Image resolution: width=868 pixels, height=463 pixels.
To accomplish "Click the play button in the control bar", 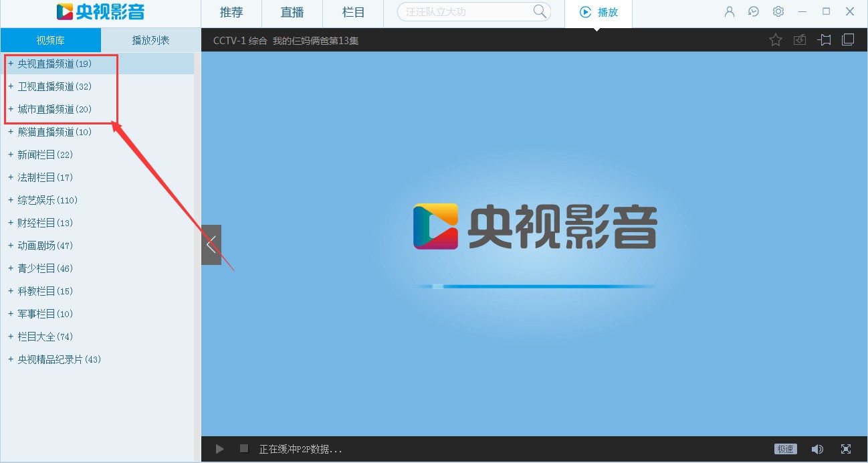I will tap(219, 449).
